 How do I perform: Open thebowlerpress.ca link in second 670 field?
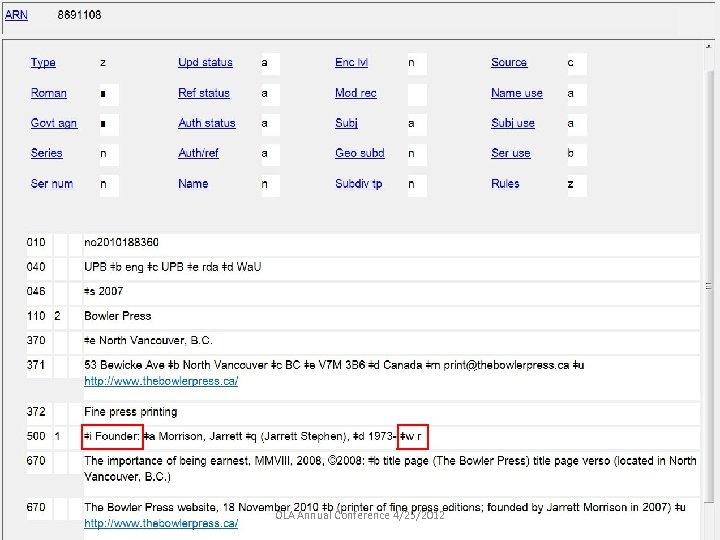coord(161,523)
